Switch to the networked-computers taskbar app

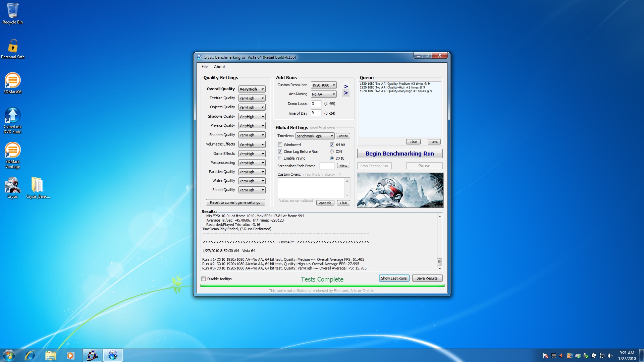click(92, 355)
